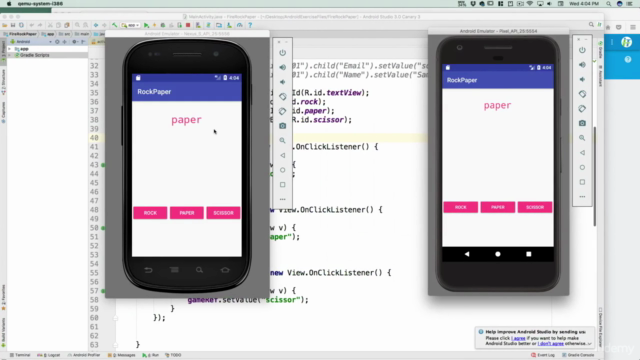Viewport: 640px width, 360px height.
Task: Click the Debug app bug icon
Action: pyautogui.click(x=163, y=25)
